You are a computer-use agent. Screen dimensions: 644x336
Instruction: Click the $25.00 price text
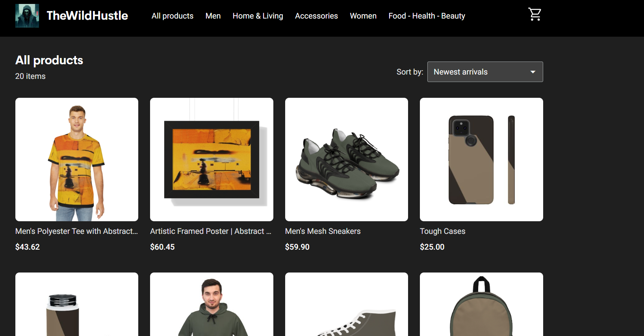coord(432,247)
